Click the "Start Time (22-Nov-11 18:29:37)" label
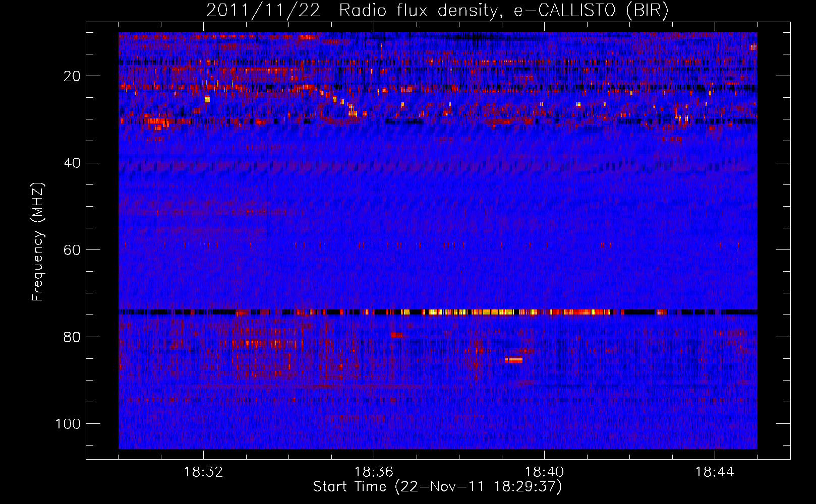The width and height of the screenshot is (816, 504). tap(437, 487)
